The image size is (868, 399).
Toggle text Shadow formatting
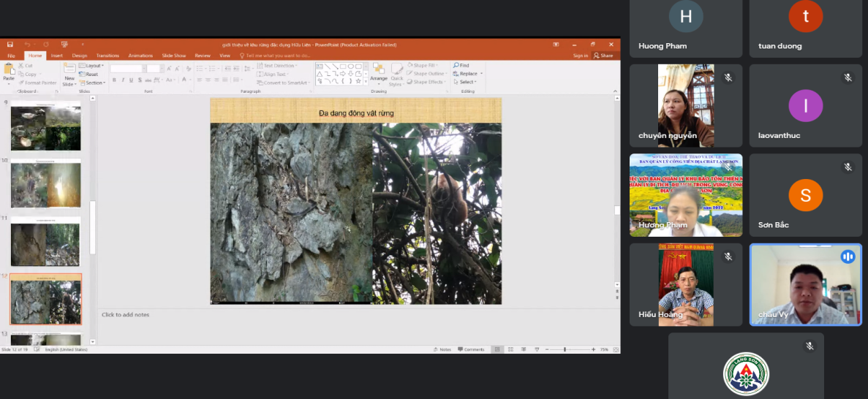click(140, 80)
